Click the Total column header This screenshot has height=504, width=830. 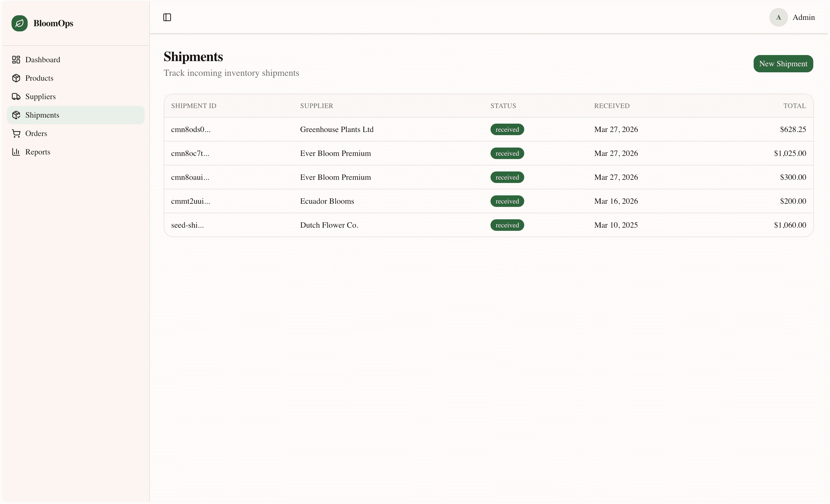[794, 106]
